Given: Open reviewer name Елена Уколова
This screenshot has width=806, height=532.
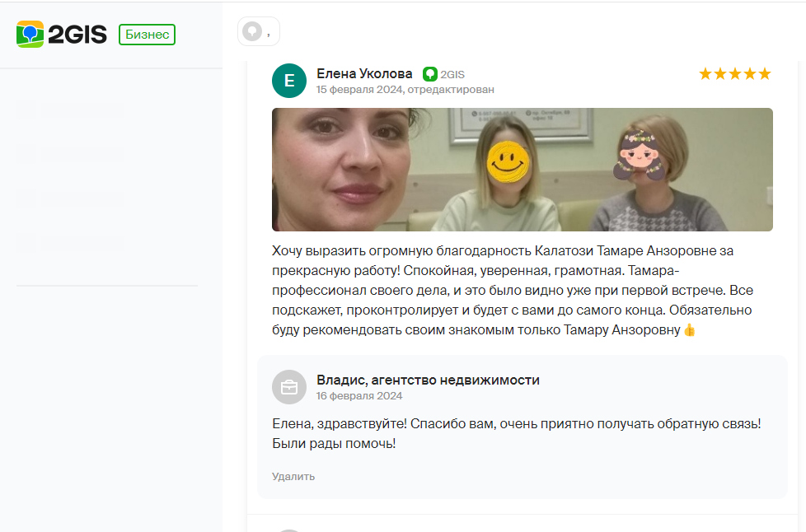Looking at the screenshot, I should [364, 74].
